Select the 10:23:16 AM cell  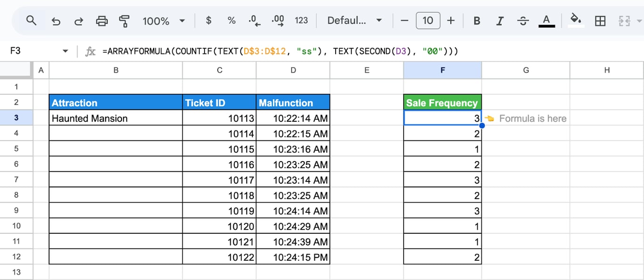(293, 149)
